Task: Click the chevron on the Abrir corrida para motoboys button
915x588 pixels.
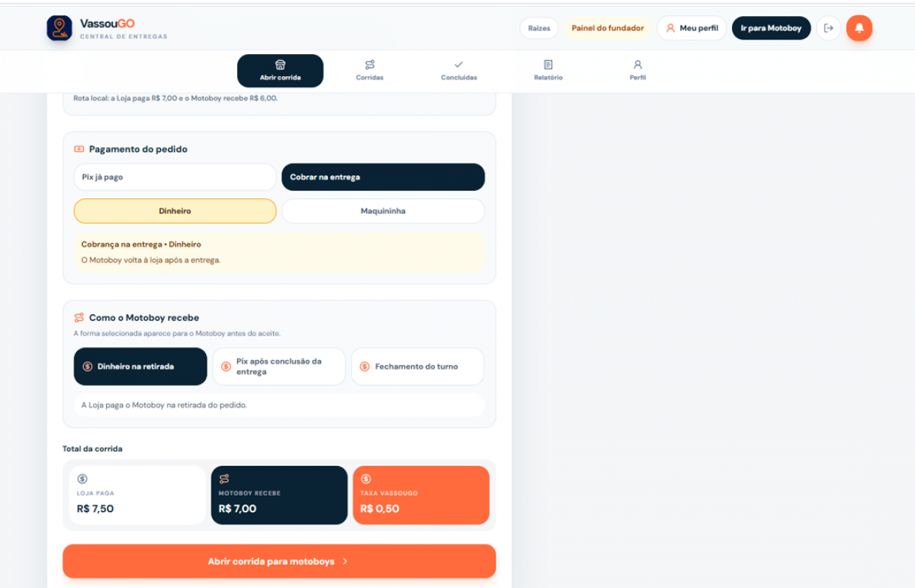Action: coord(345,561)
